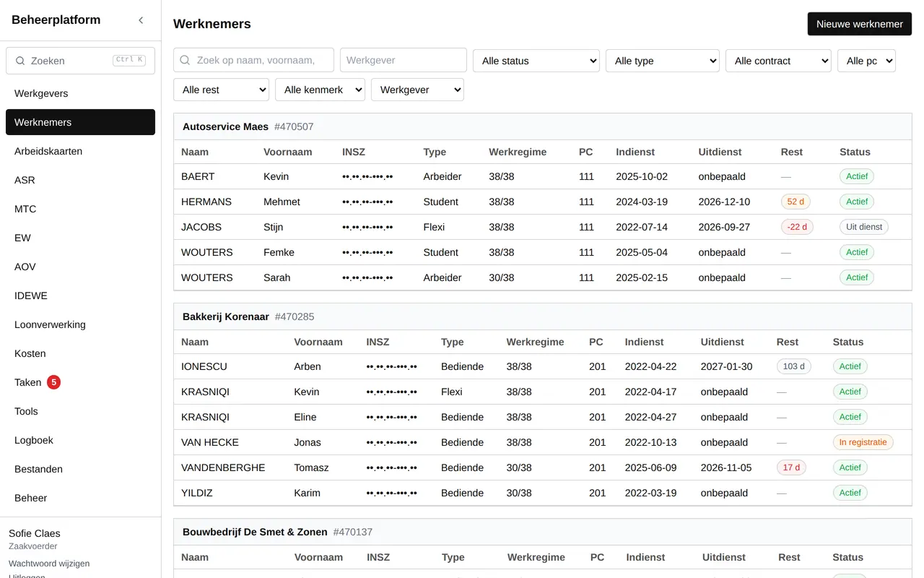
Task: Click the Uitdienst column header under Autoservice Maes
Action: tap(720, 152)
